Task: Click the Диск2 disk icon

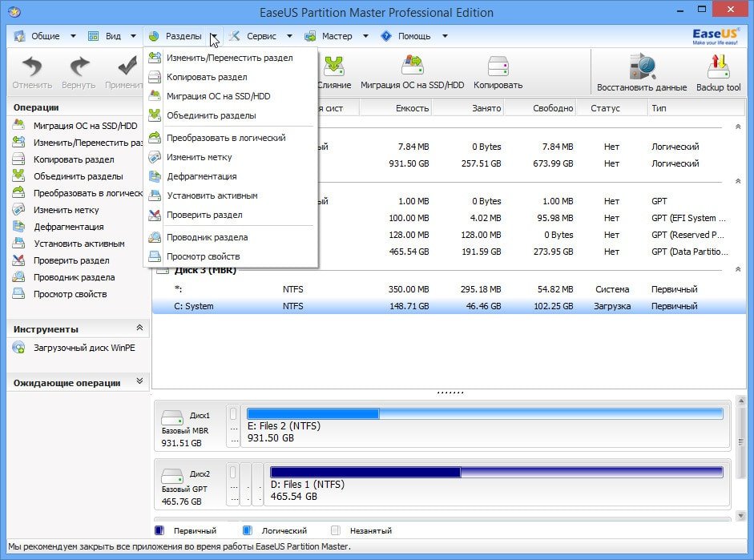Action: tap(172, 475)
